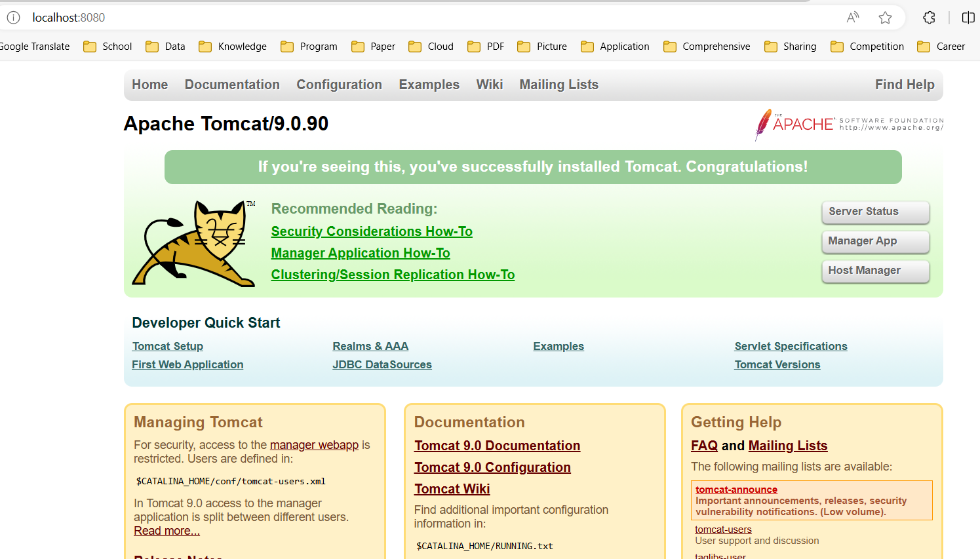Open the split screen icon
980x559 pixels.
coord(968,18)
